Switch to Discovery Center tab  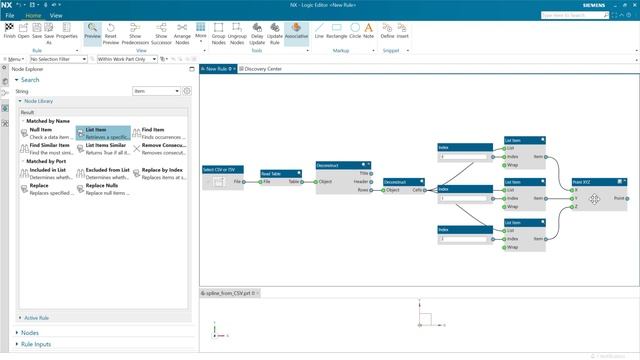coord(260,69)
